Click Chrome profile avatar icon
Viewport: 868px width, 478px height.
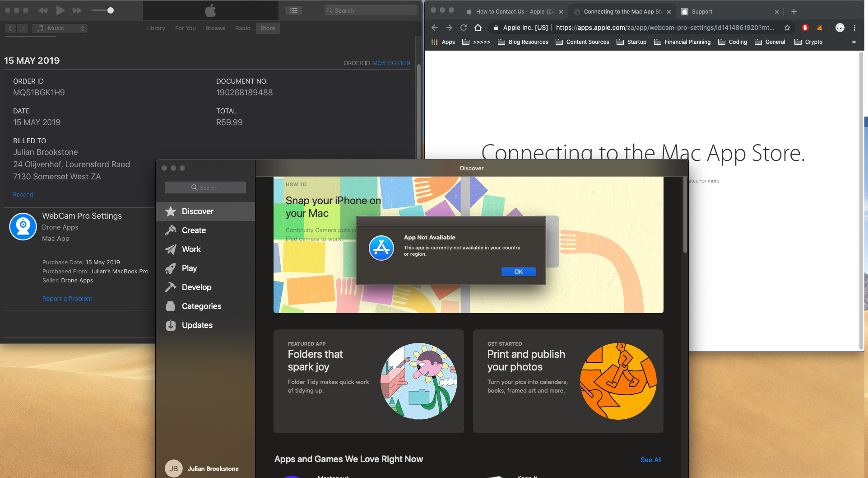coord(840,28)
